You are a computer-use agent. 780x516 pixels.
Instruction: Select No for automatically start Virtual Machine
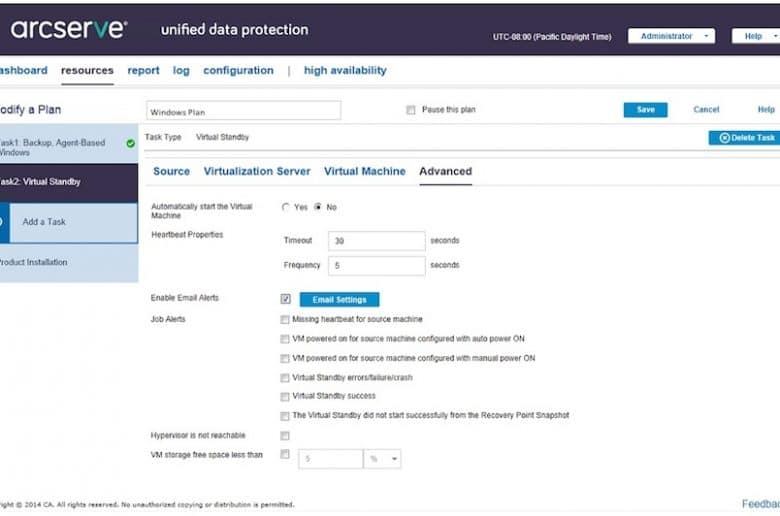pyautogui.click(x=318, y=207)
